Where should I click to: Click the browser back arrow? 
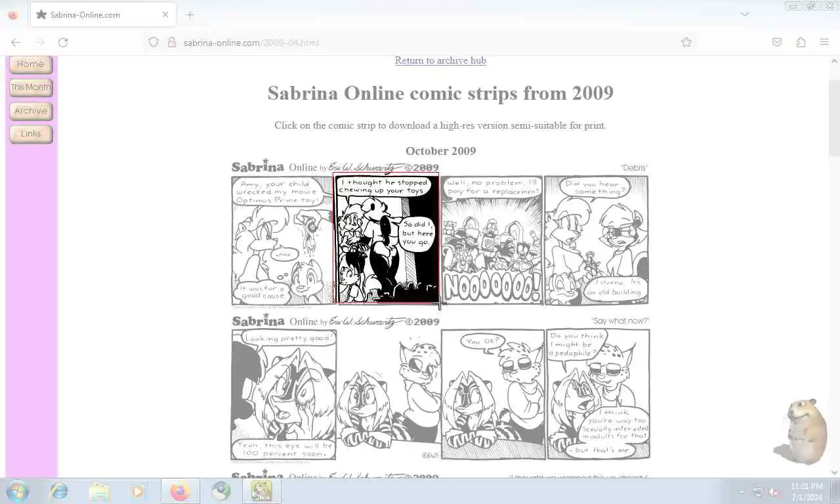(16, 42)
